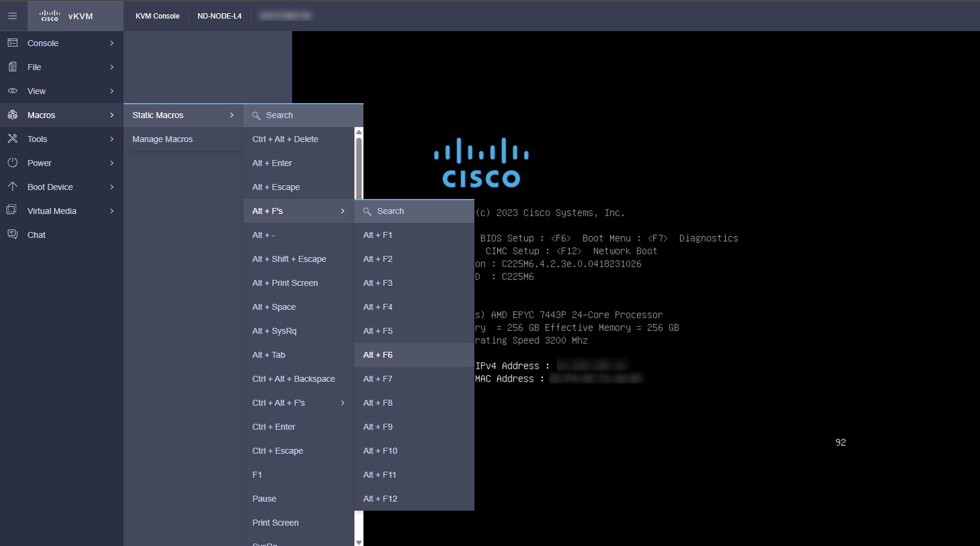Viewport: 980px width, 546px height.
Task: Send the Alt + F4 macro
Action: click(414, 307)
